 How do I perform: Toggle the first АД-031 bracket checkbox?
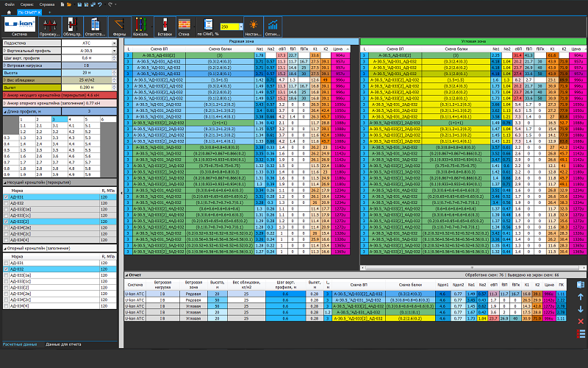[x=6, y=198]
